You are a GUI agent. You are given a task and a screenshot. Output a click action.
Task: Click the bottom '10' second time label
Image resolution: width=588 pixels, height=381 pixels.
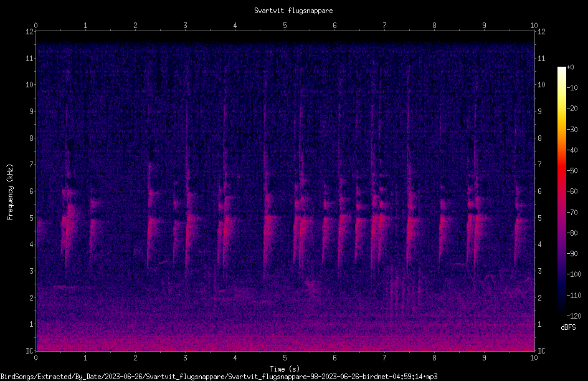(534, 358)
